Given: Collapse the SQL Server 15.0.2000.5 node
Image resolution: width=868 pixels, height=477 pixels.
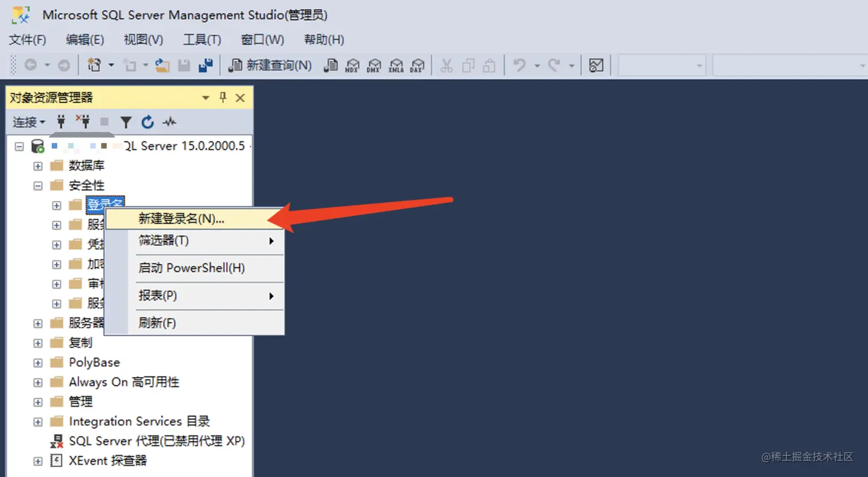Looking at the screenshot, I should [20, 146].
